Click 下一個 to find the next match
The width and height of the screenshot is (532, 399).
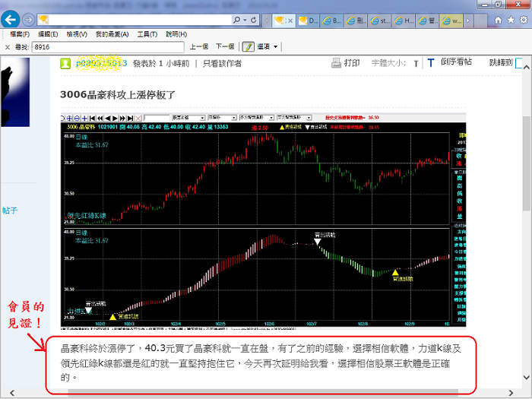click(225, 47)
